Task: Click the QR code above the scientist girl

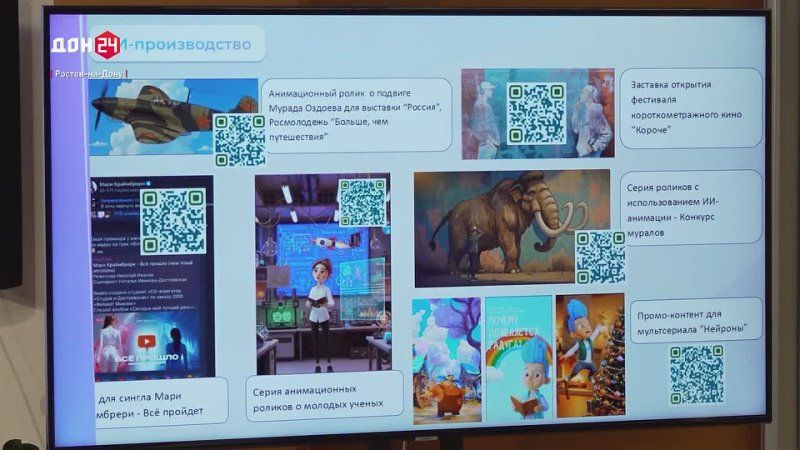Action: pos(362,202)
